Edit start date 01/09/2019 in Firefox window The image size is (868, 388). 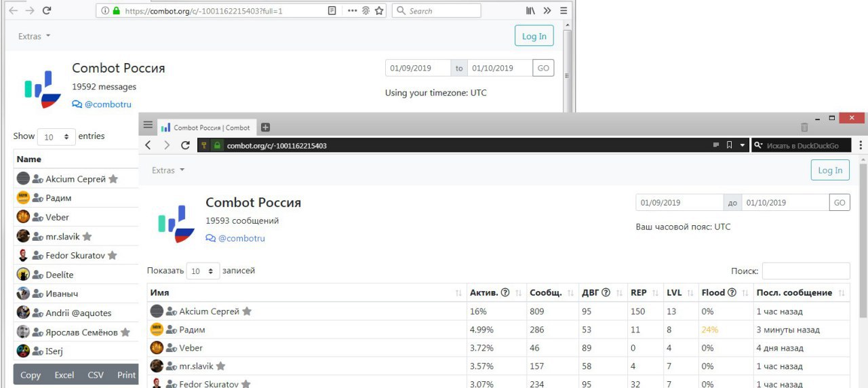point(418,68)
